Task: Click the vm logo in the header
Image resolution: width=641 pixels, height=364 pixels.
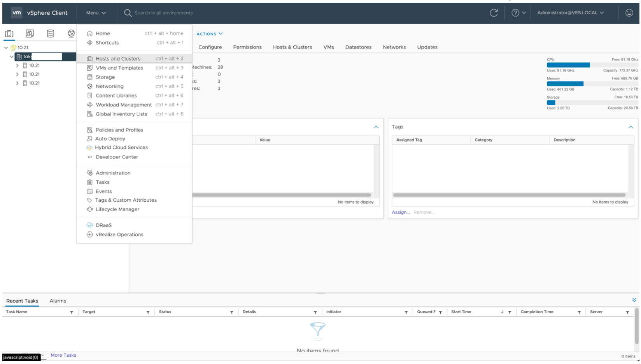Action: [x=16, y=12]
